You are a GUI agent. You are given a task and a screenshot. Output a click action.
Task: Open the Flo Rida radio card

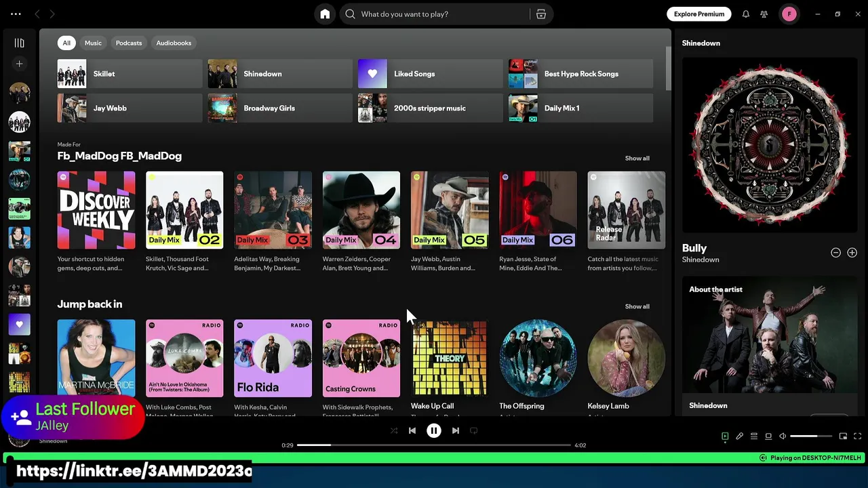point(273,366)
